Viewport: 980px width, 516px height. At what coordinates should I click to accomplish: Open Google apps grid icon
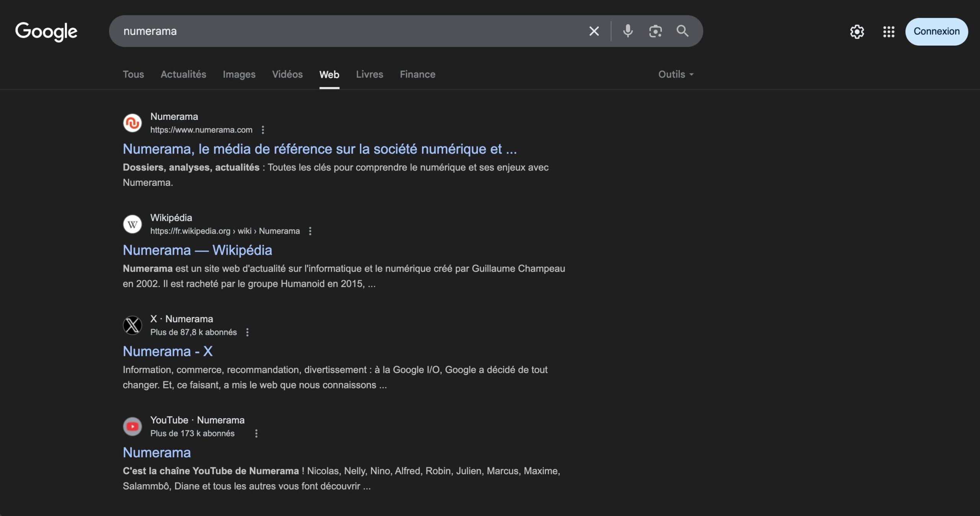(x=889, y=31)
